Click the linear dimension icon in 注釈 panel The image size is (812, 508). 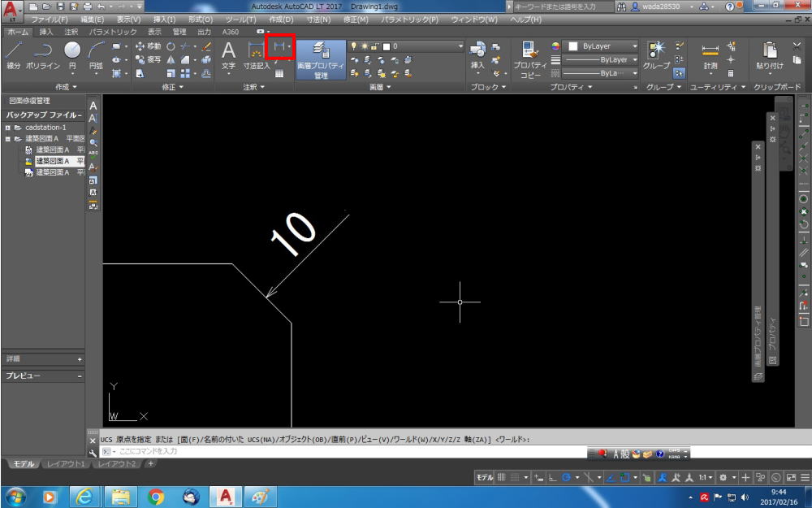tap(279, 46)
